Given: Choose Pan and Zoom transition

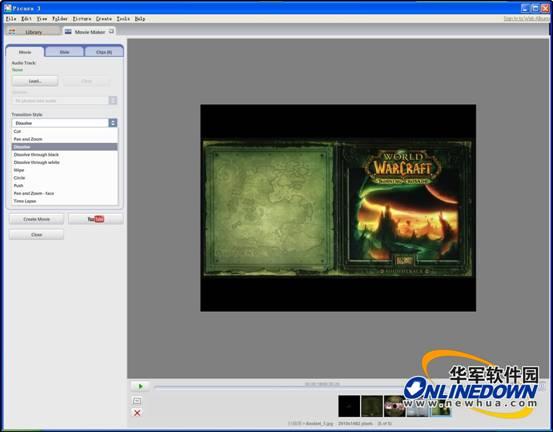Looking at the screenshot, I should click(65, 139).
